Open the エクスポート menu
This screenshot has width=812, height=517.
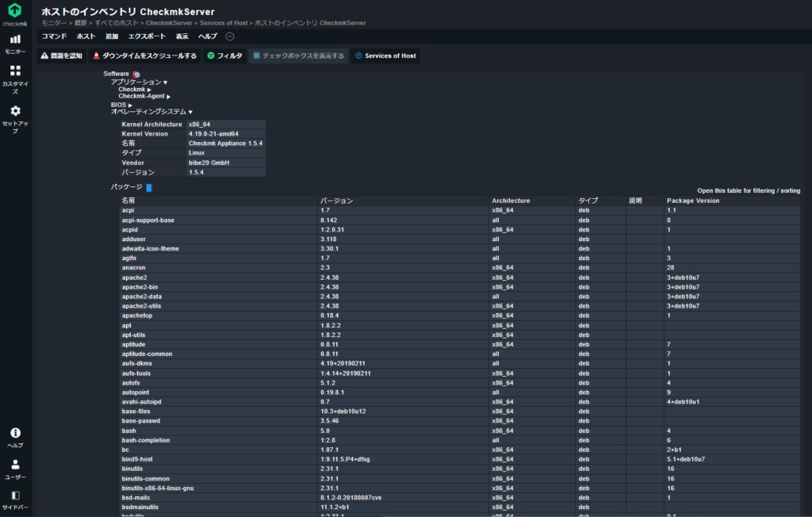tap(147, 36)
